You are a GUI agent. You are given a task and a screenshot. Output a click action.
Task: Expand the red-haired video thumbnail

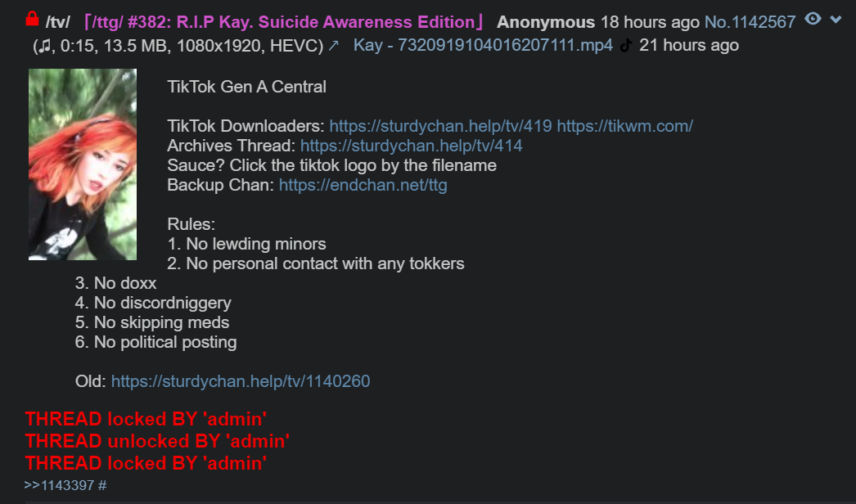83,164
